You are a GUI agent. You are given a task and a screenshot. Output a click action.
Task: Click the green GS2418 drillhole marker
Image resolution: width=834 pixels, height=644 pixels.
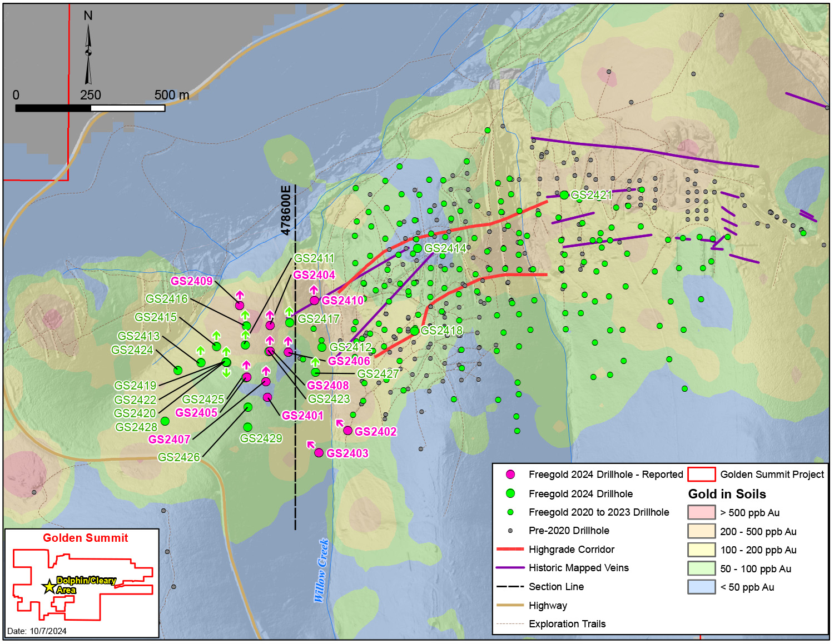(x=414, y=331)
